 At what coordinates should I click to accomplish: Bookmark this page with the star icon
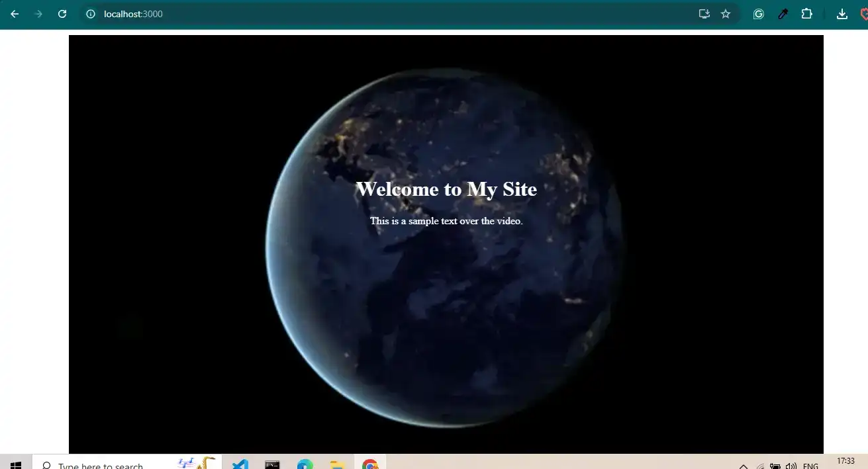(x=726, y=14)
